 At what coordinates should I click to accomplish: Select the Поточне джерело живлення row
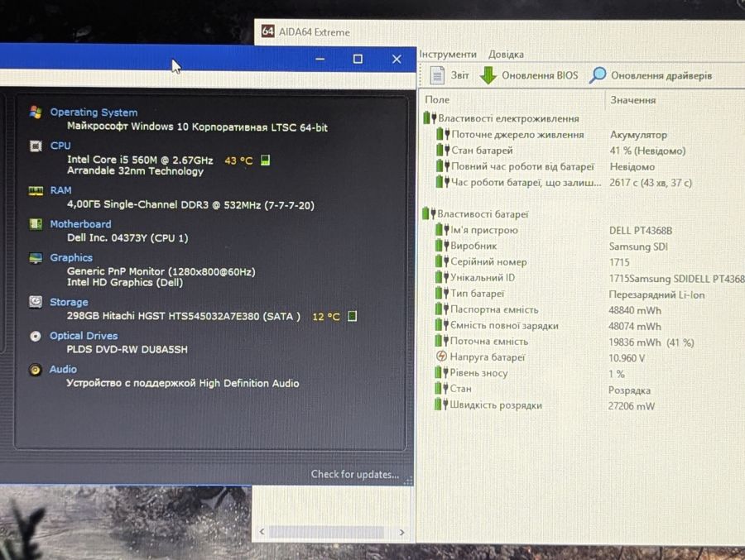pos(589,135)
